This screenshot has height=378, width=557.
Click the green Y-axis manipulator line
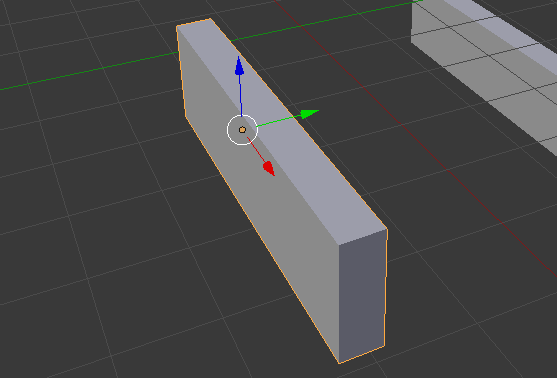[279, 121]
